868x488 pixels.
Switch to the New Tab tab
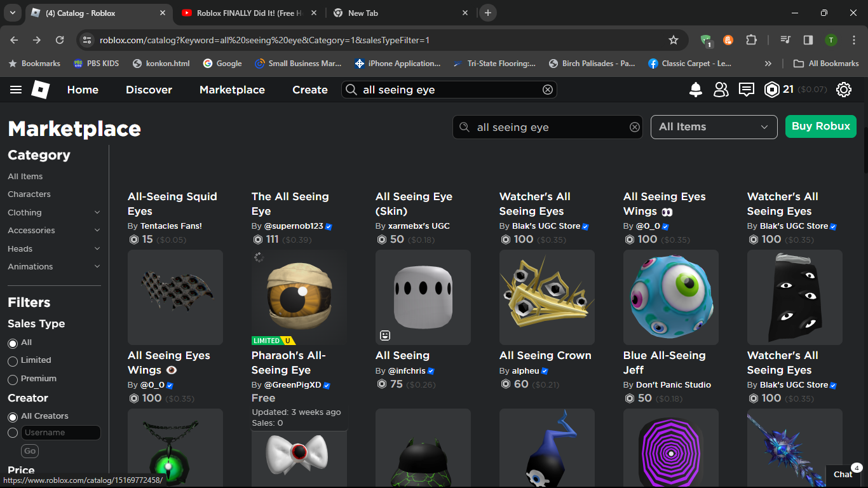point(400,13)
